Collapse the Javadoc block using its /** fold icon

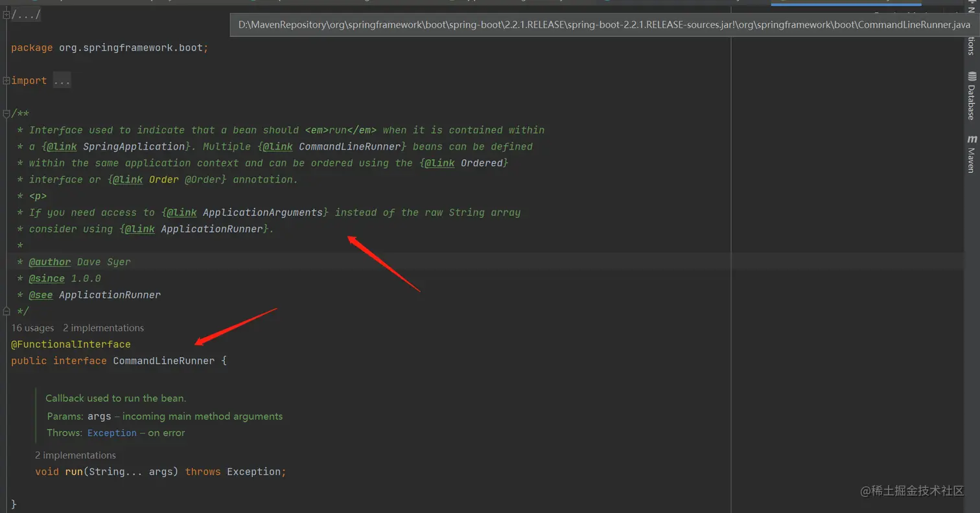(x=6, y=114)
